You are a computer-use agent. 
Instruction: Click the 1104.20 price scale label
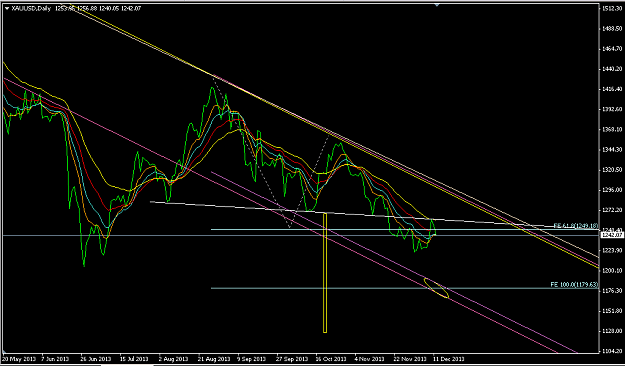[x=613, y=351]
